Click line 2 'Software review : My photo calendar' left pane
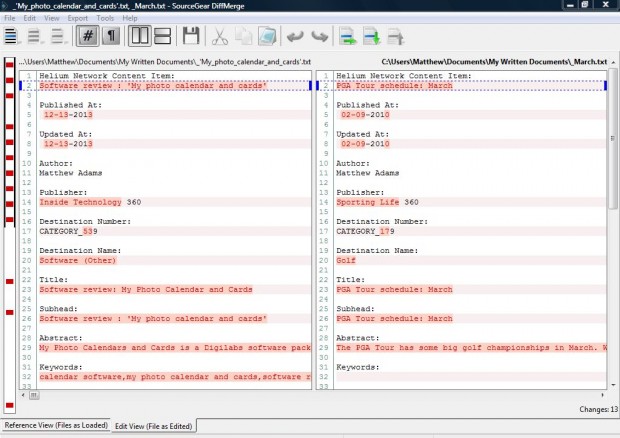Viewport: 620px width, 438px height. pos(153,86)
